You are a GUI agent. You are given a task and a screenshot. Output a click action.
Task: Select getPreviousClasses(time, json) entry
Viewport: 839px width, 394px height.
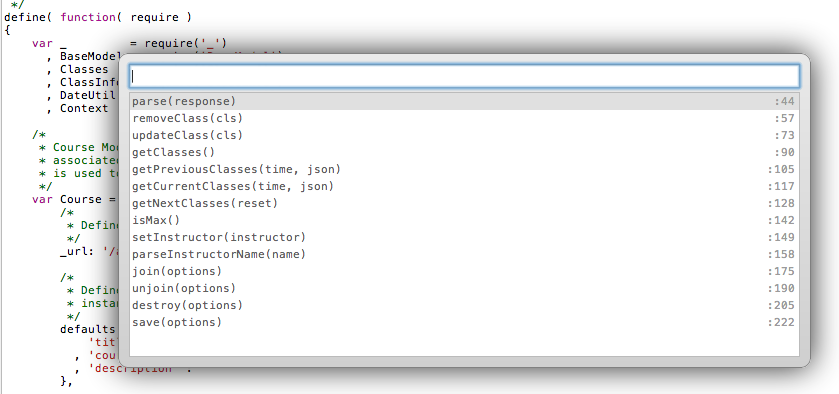tap(464, 170)
